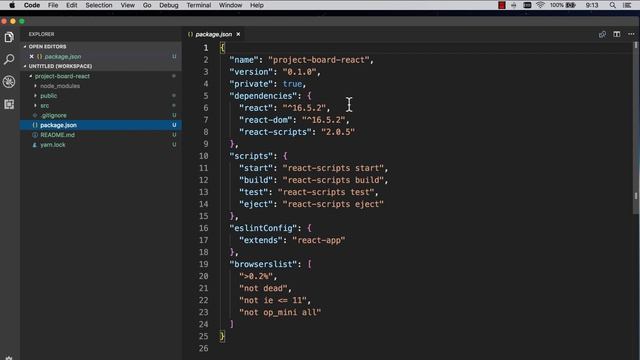This screenshot has height=360, width=640.
Task: Click the red recording icon in menu bar
Action: tap(502, 5)
